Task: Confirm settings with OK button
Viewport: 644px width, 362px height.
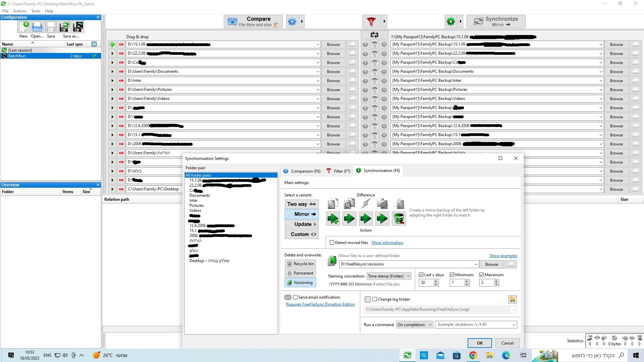Action: point(480,343)
